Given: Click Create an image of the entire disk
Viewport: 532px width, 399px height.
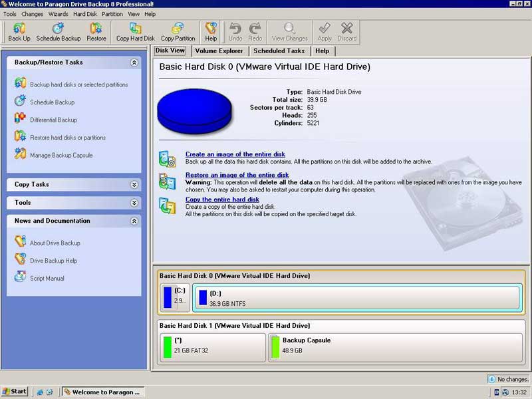Looking at the screenshot, I should [x=235, y=154].
